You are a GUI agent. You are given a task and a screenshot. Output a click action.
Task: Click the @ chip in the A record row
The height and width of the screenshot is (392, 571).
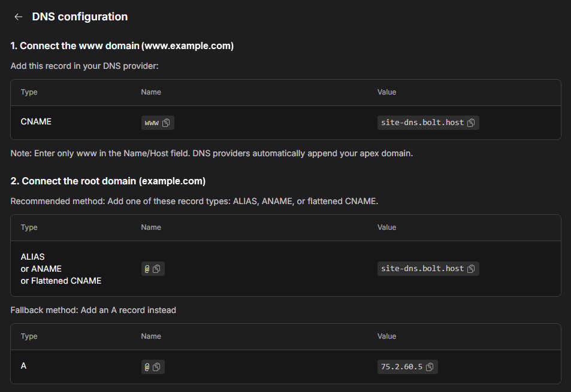point(153,366)
